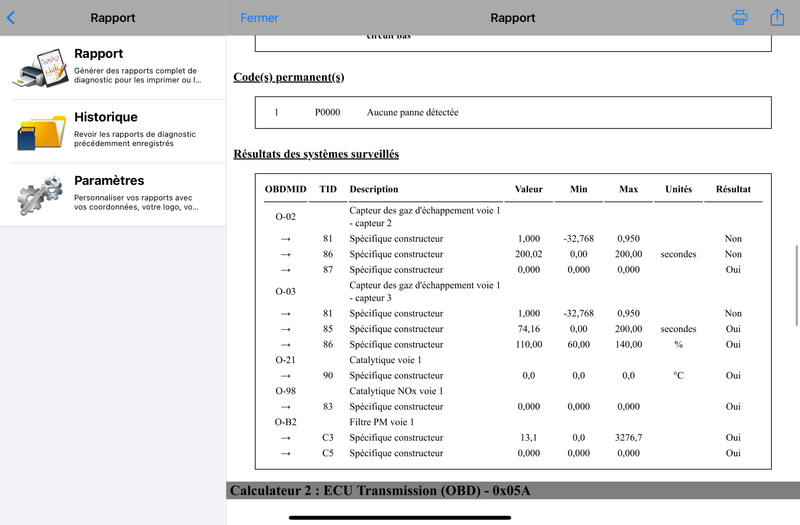This screenshot has width=800, height=525.
Task: Open Rapport menu entry
Action: 113,68
